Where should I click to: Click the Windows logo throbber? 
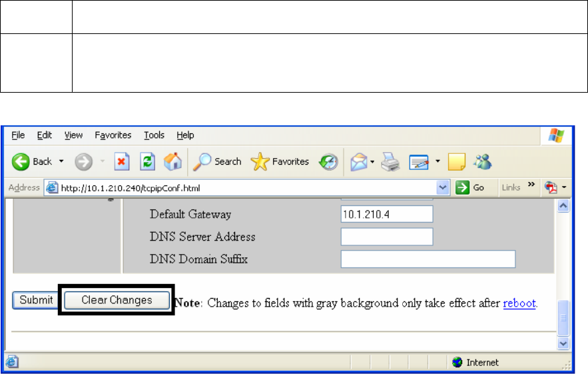click(556, 135)
